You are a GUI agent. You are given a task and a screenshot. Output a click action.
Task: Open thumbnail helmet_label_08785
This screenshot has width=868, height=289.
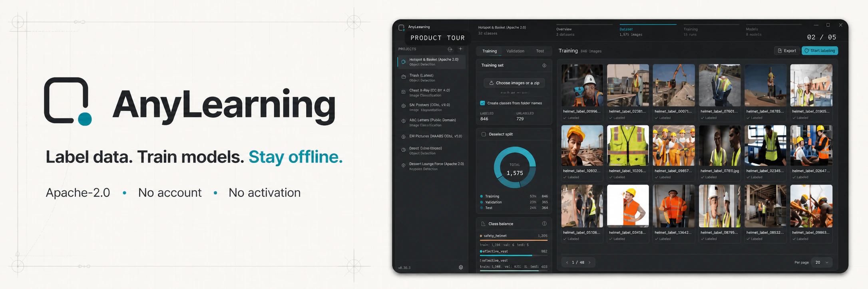(x=765, y=85)
